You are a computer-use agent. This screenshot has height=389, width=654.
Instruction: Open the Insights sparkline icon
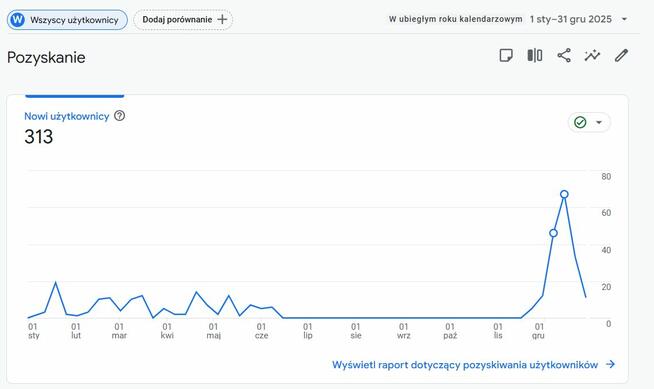click(x=592, y=55)
